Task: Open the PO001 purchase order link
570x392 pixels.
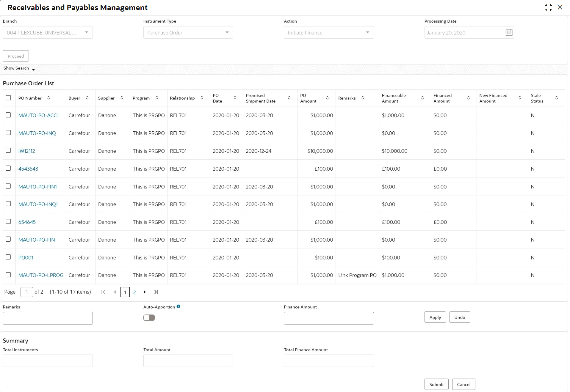Action: 26,258
